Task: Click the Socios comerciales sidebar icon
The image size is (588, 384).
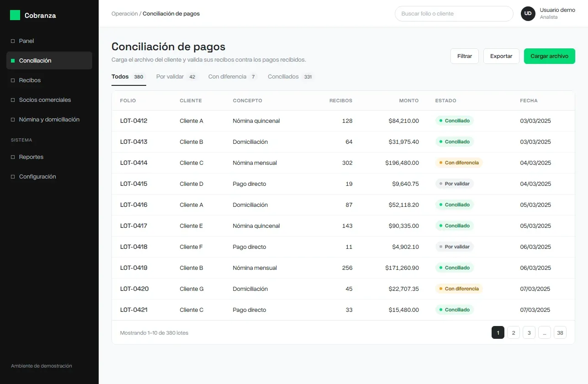Action: click(13, 100)
